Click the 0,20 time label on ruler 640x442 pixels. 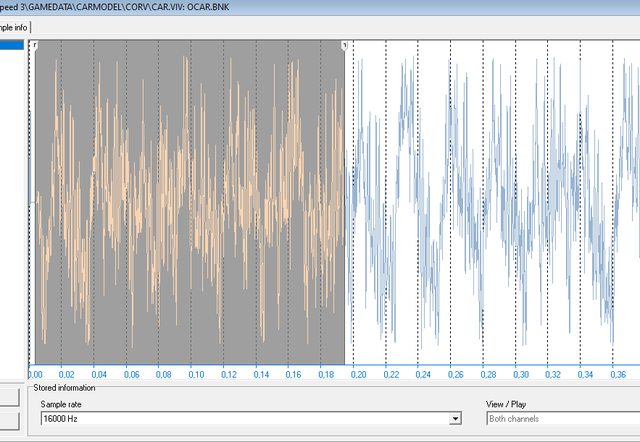coord(358,374)
